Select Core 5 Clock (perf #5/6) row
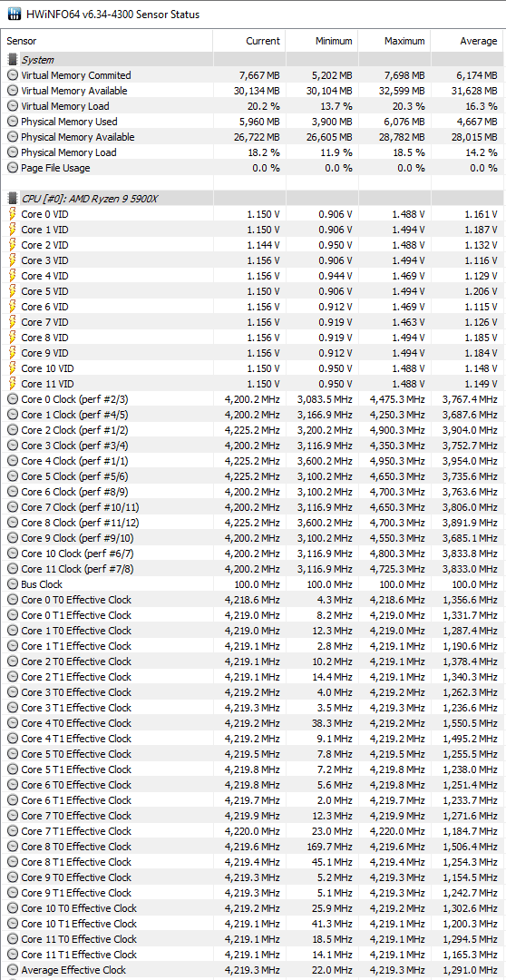 [253, 476]
